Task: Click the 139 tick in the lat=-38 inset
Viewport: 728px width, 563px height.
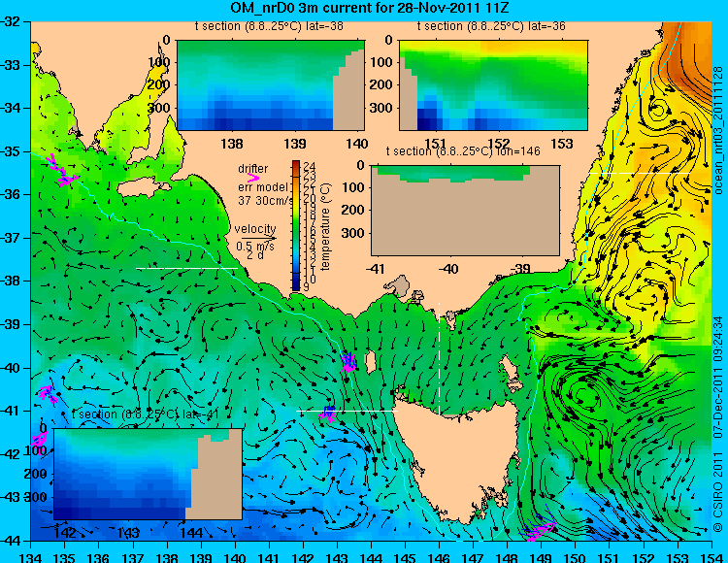Action: point(295,144)
